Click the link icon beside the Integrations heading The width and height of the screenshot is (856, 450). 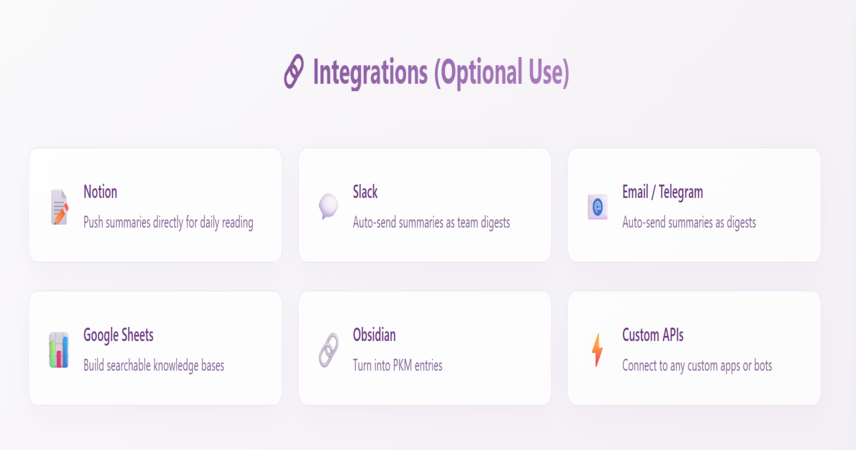click(x=294, y=72)
